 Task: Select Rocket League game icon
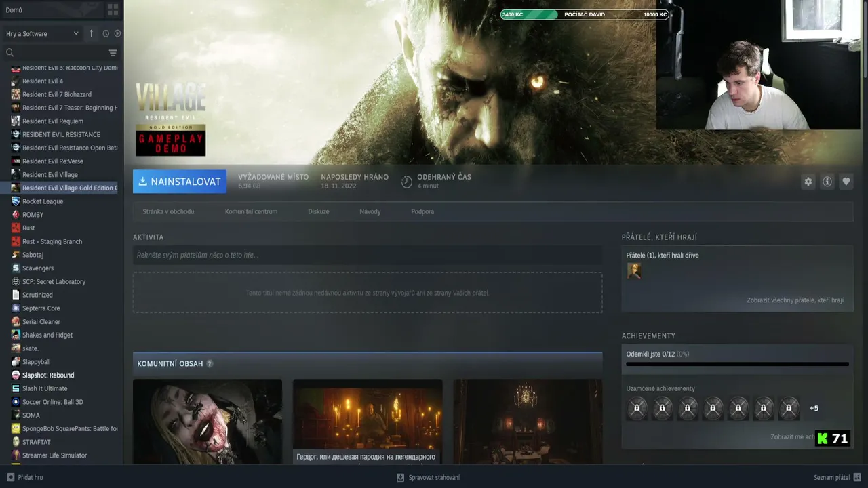click(x=16, y=201)
